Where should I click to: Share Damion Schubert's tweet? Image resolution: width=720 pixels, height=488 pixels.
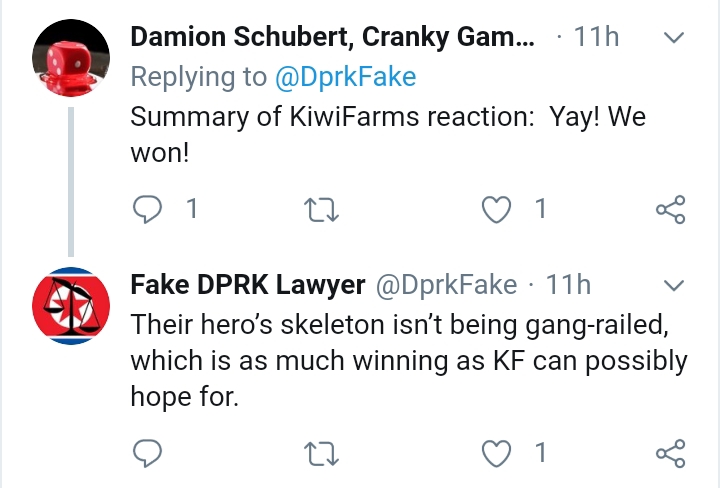tap(671, 209)
